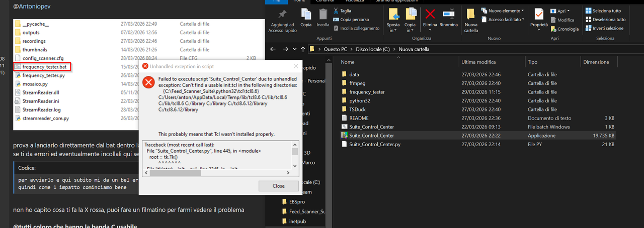Click Questo PC in address breadcrumb
The image size is (644, 228).
pyautogui.click(x=337, y=49)
